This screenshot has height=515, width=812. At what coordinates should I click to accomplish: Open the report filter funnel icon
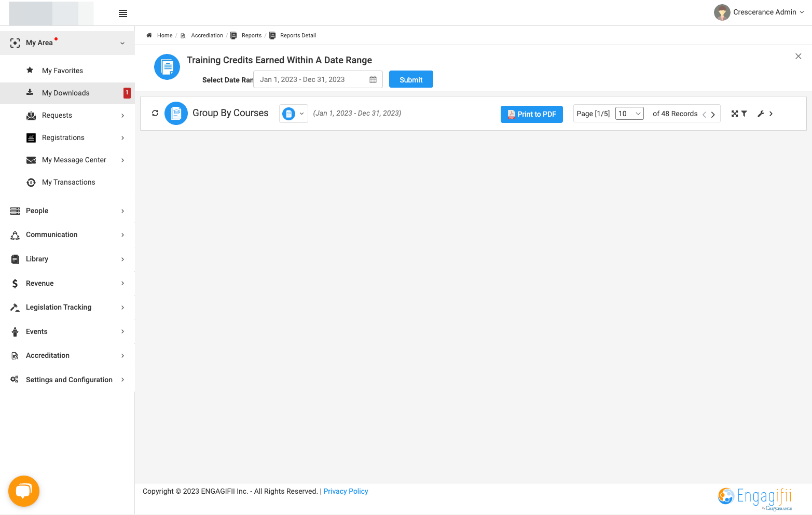point(744,114)
